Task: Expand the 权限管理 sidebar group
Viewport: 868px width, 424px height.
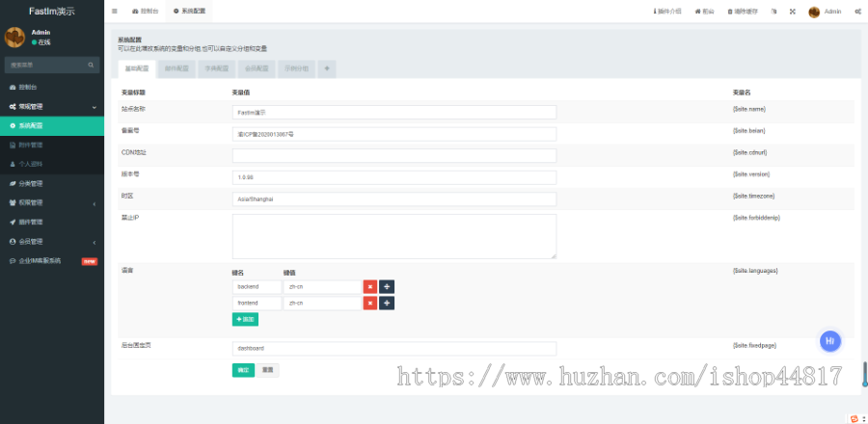Action: pyautogui.click(x=52, y=203)
